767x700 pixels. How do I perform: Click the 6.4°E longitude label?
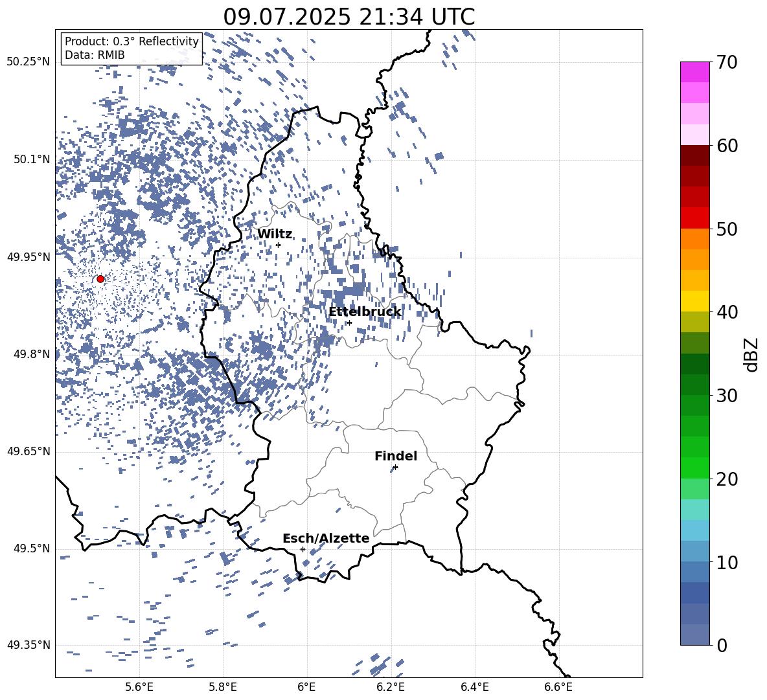coord(474,687)
